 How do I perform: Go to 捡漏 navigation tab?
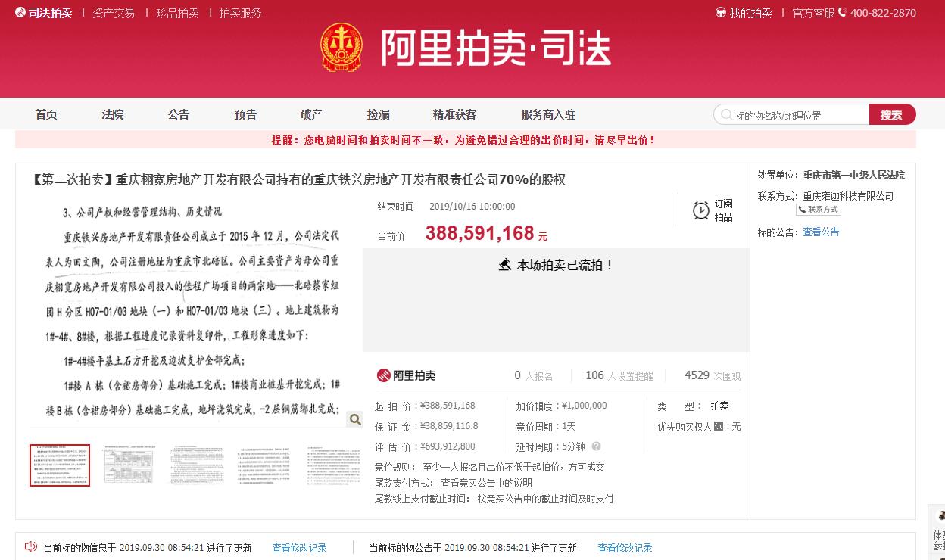coord(378,114)
